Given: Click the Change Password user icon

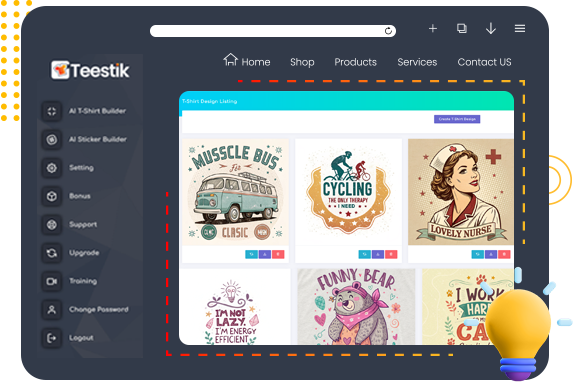Looking at the screenshot, I should pyautogui.click(x=52, y=310).
